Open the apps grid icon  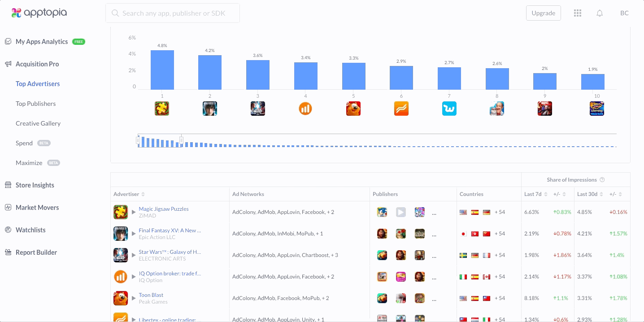tap(578, 13)
